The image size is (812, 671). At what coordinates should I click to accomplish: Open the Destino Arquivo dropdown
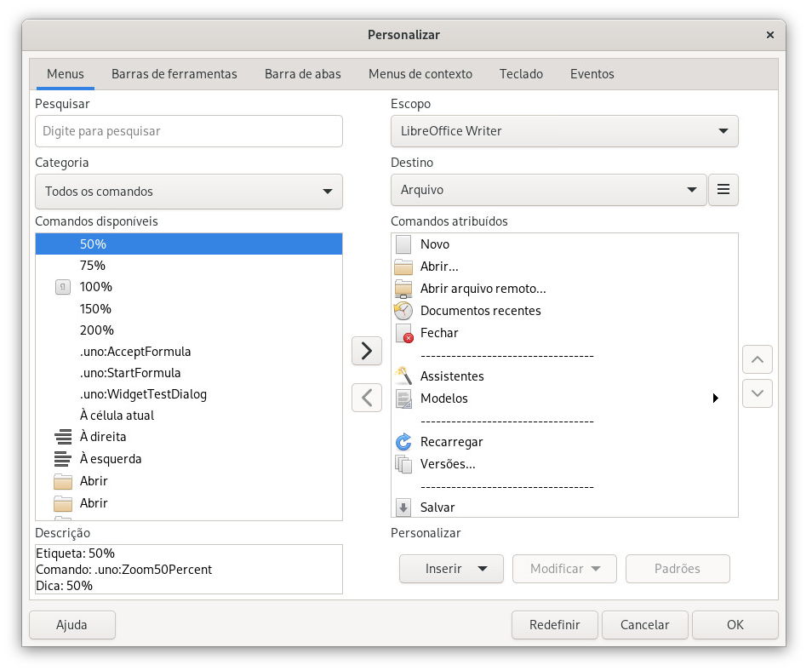click(548, 190)
